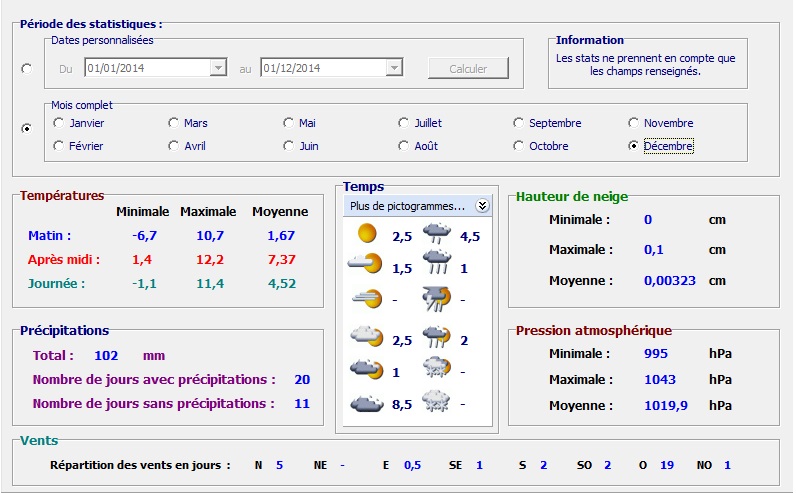This screenshot has height=493, width=796.
Task: Click the Matin minimum value -6,7
Action: 144,236
